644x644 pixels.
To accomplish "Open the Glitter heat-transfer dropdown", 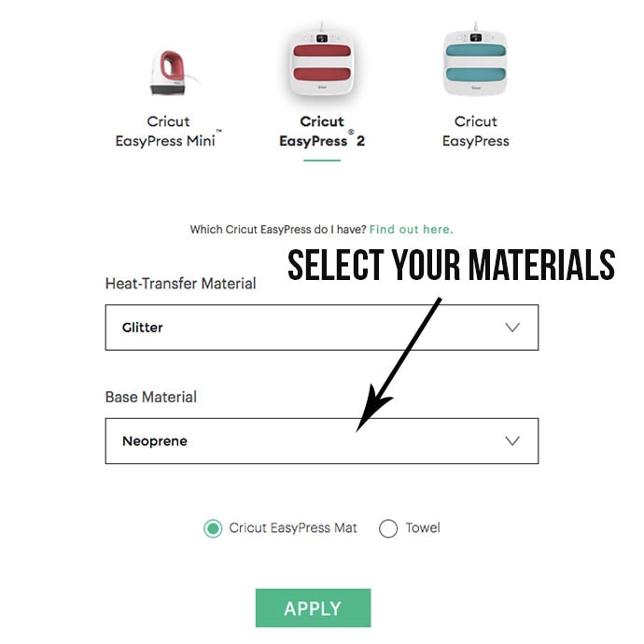I will tap(322, 328).
